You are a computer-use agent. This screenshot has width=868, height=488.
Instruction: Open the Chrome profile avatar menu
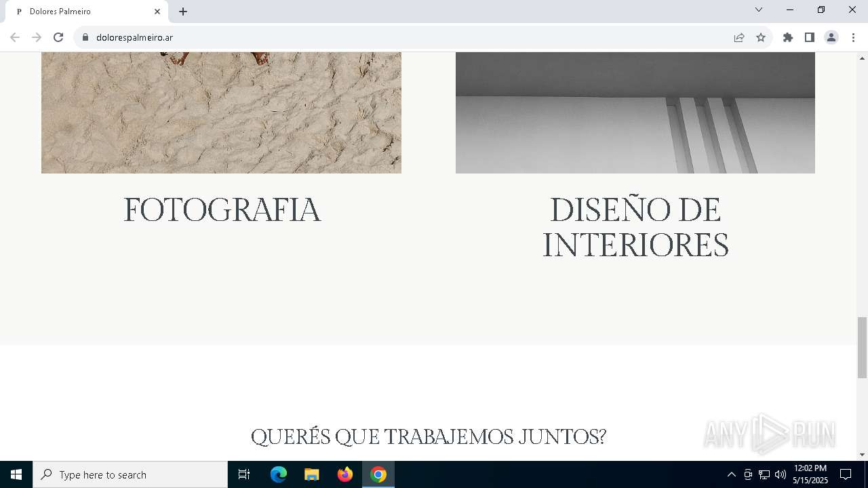pyautogui.click(x=831, y=37)
